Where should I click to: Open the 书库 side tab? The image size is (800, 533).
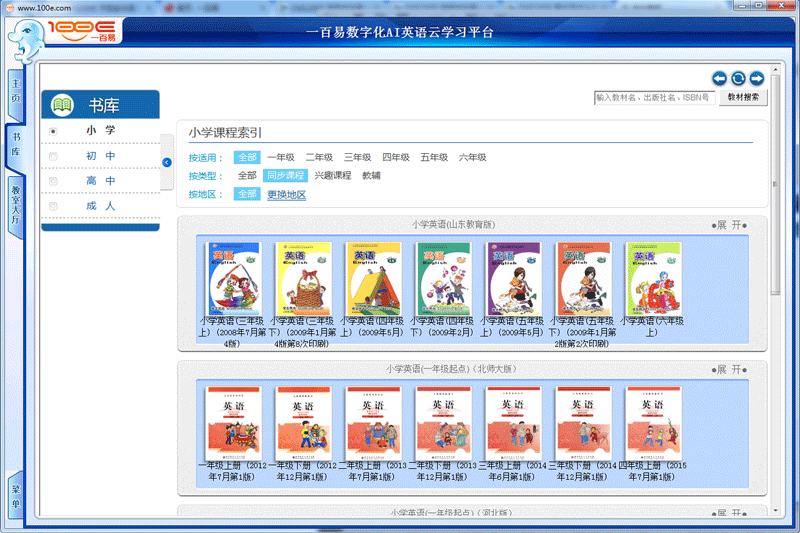(x=16, y=145)
